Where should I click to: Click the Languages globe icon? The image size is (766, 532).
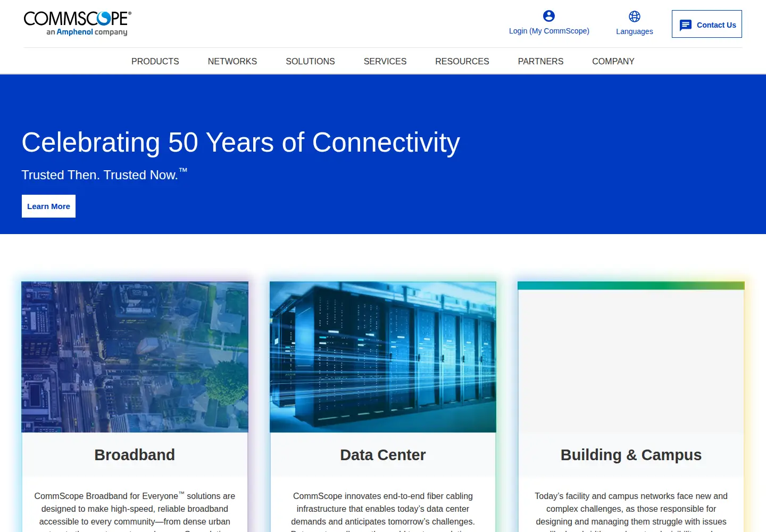[x=635, y=16]
